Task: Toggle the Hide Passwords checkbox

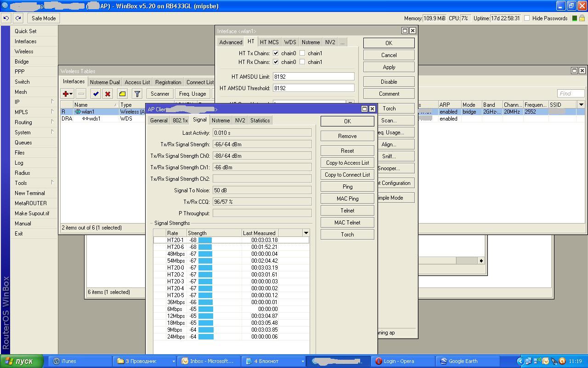Action: click(527, 18)
